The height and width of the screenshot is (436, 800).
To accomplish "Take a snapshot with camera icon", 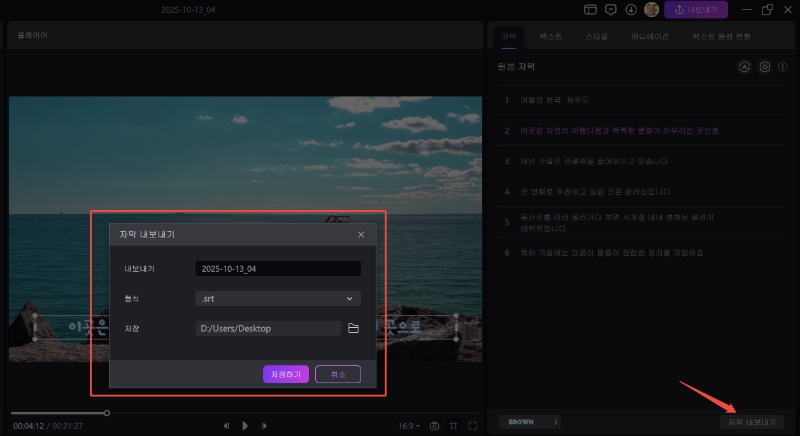I will click(x=434, y=426).
